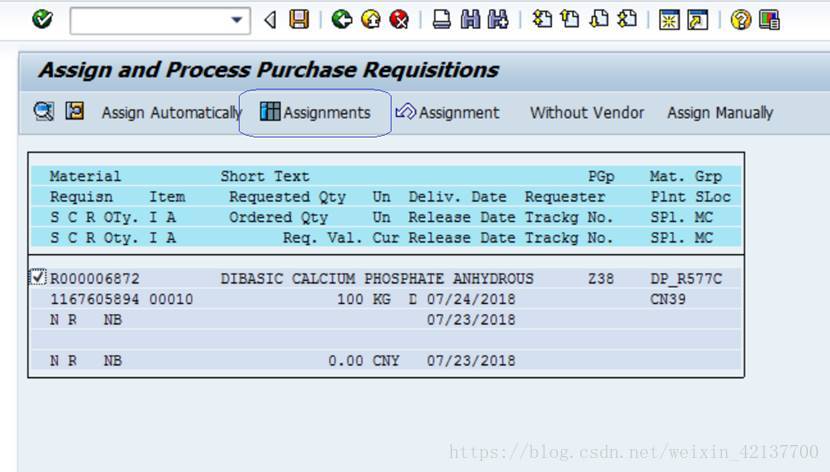
Task: Click the Assign Automatically button
Action: [x=172, y=113]
